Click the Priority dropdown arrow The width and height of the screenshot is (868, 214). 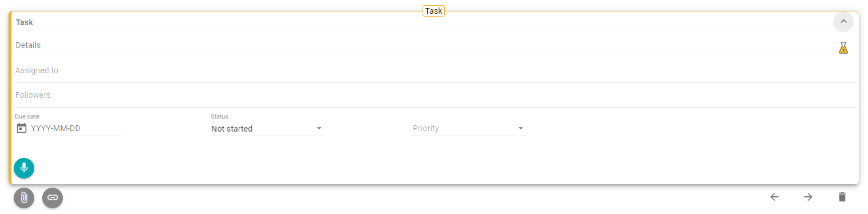(x=521, y=128)
